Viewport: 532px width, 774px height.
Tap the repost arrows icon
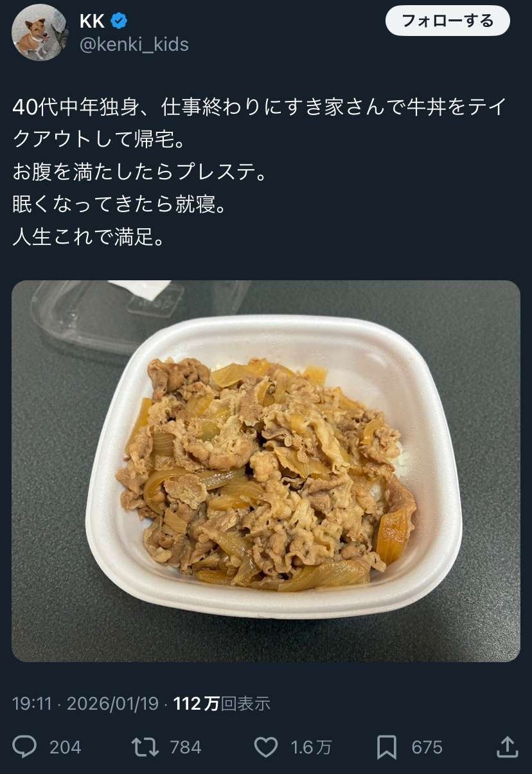(145, 746)
